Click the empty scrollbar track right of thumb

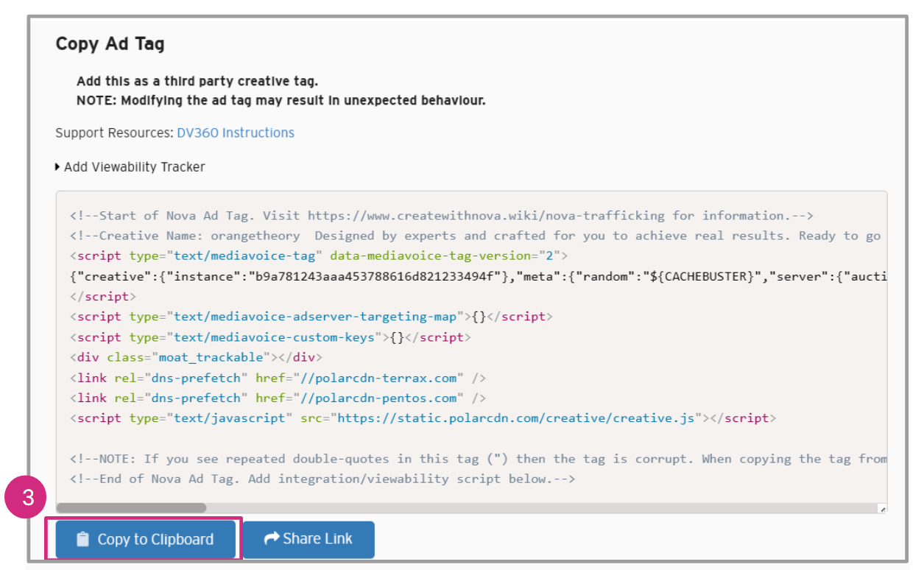[x=515, y=507]
